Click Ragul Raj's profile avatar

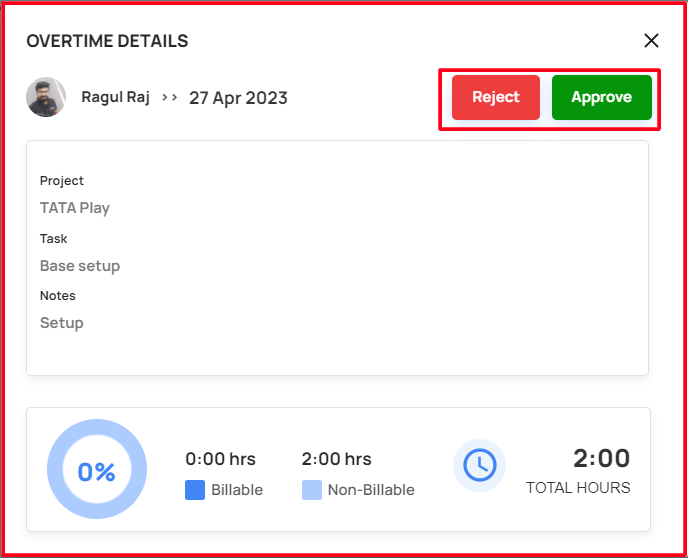tap(46, 97)
